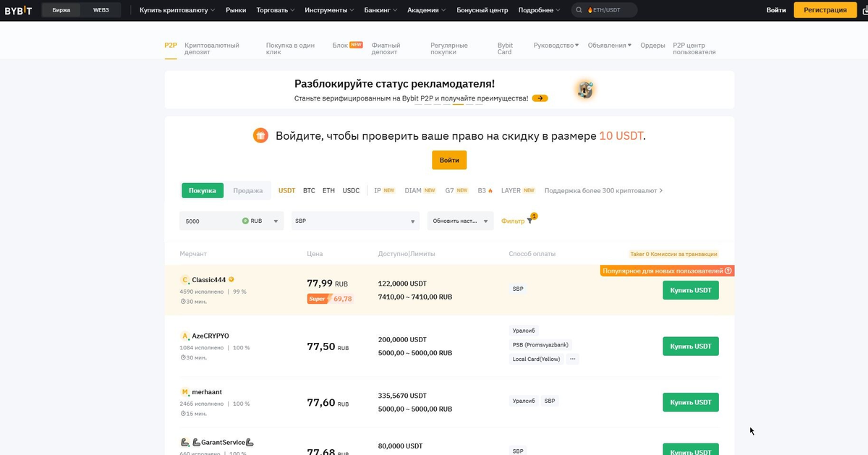Select the G7 coin
The width and height of the screenshot is (868, 455).
pos(457,190)
